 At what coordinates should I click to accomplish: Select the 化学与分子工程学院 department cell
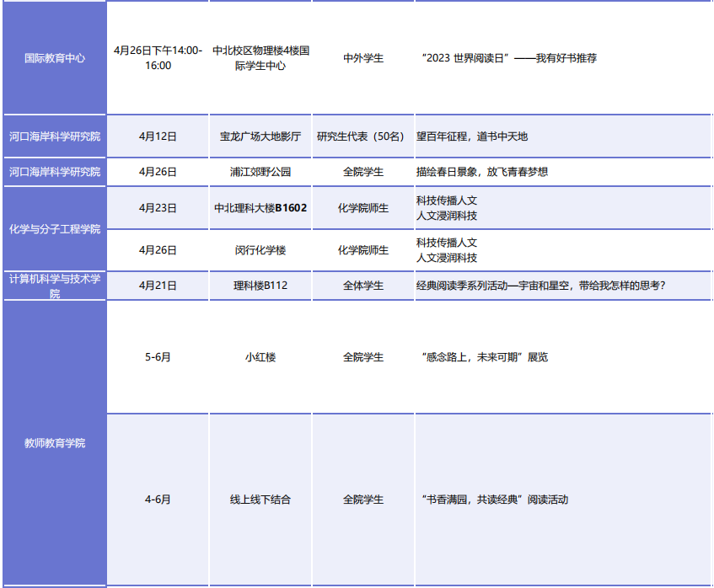55,229
